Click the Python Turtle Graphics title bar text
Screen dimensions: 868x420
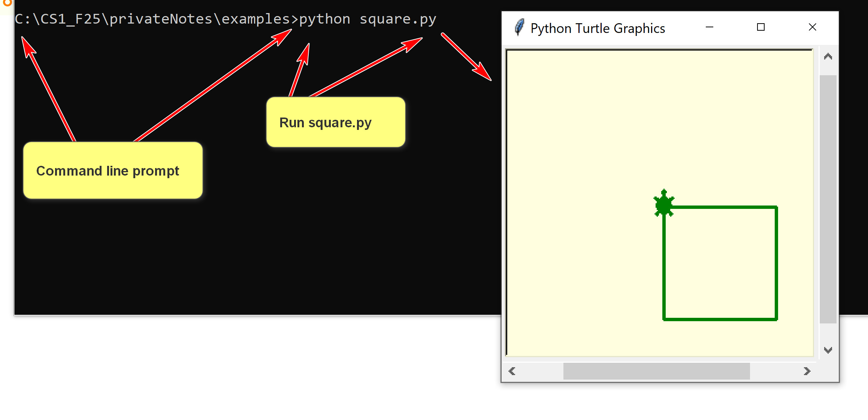598,28
